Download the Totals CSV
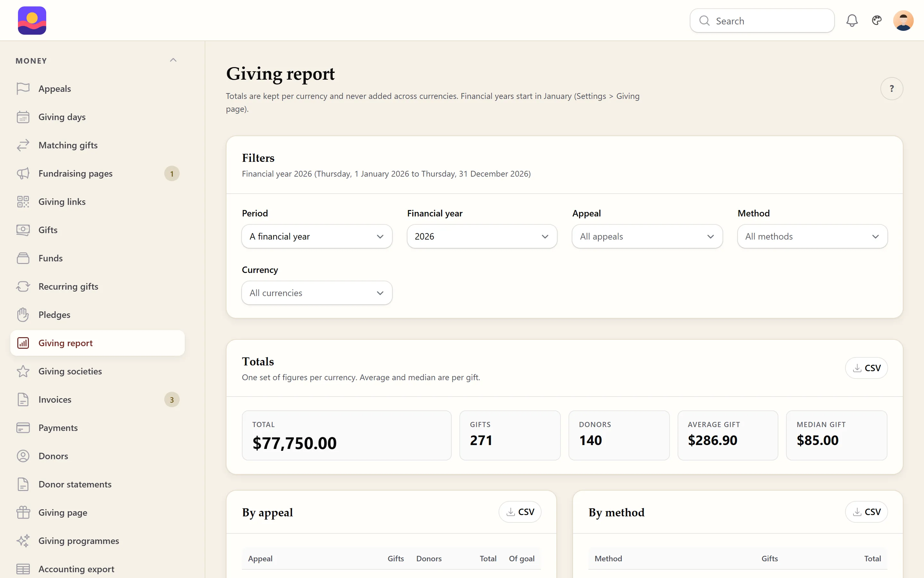The width and height of the screenshot is (924, 578). pyautogui.click(x=866, y=368)
